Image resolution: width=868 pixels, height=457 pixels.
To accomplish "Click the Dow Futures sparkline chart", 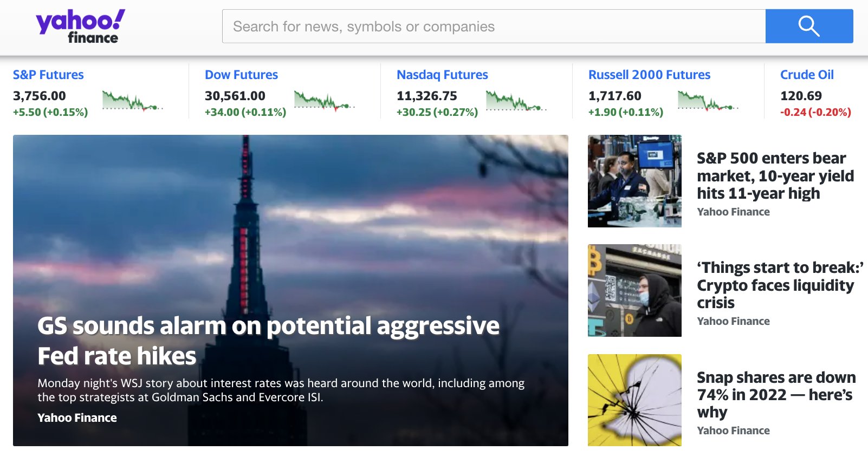I will 325,101.
